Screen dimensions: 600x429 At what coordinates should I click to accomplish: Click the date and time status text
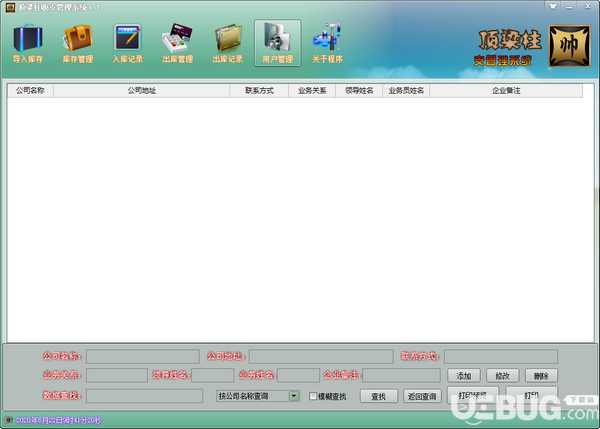[x=59, y=420]
